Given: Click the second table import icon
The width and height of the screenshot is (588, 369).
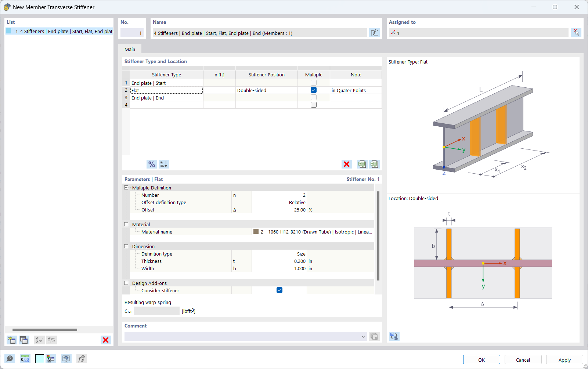Looking at the screenshot, I should (374, 164).
